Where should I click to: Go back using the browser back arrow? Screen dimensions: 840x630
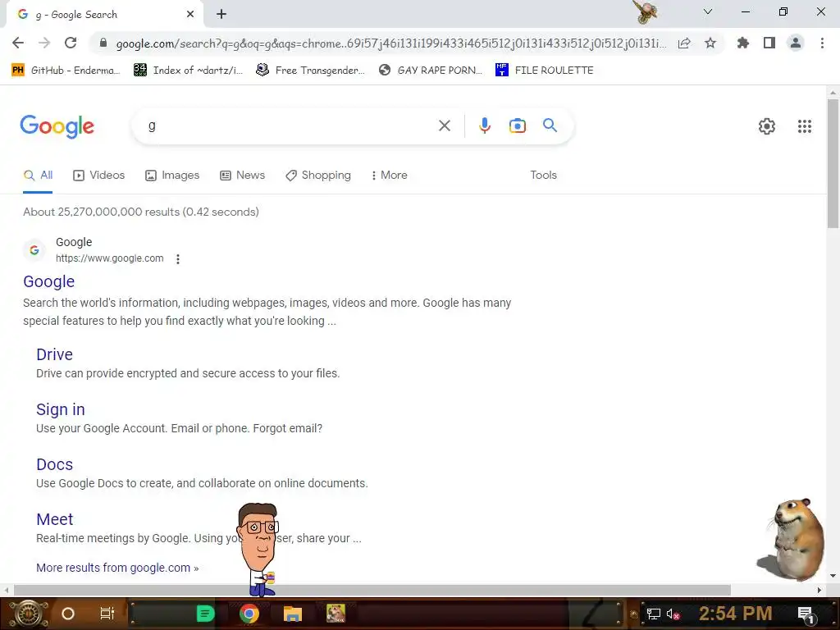pyautogui.click(x=18, y=43)
